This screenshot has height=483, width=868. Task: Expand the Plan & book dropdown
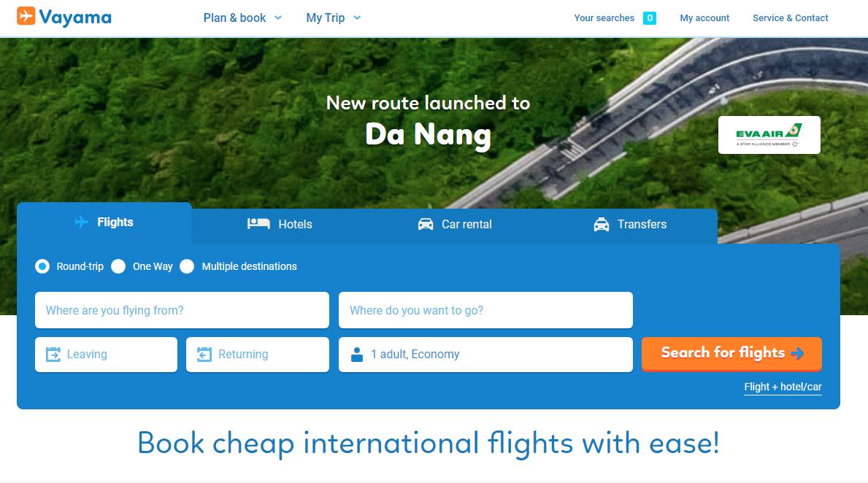242,18
